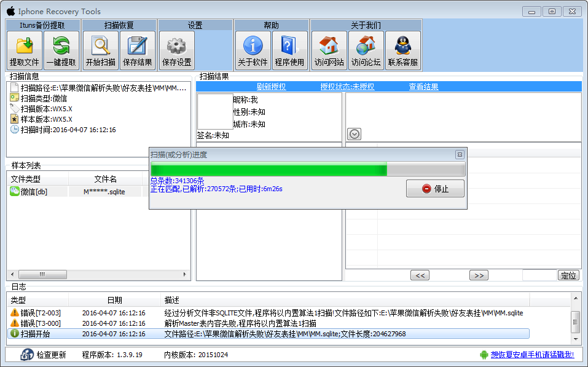Click the avatar thumbnail box beside 昵称

click(x=215, y=111)
